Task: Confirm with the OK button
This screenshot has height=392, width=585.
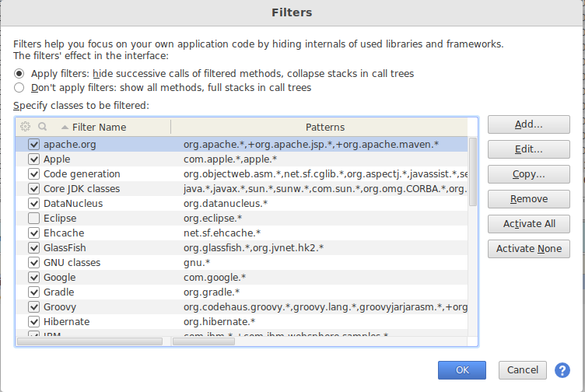Action: point(462,370)
